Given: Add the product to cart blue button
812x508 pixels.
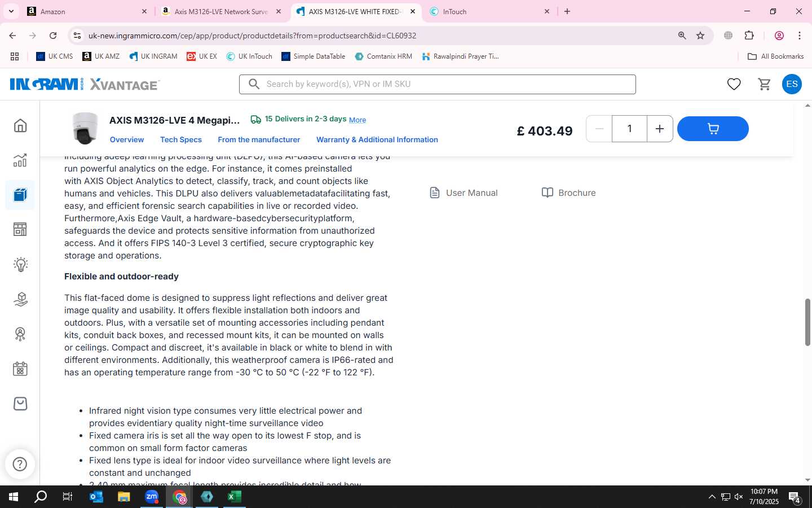Looking at the screenshot, I should 713,129.
